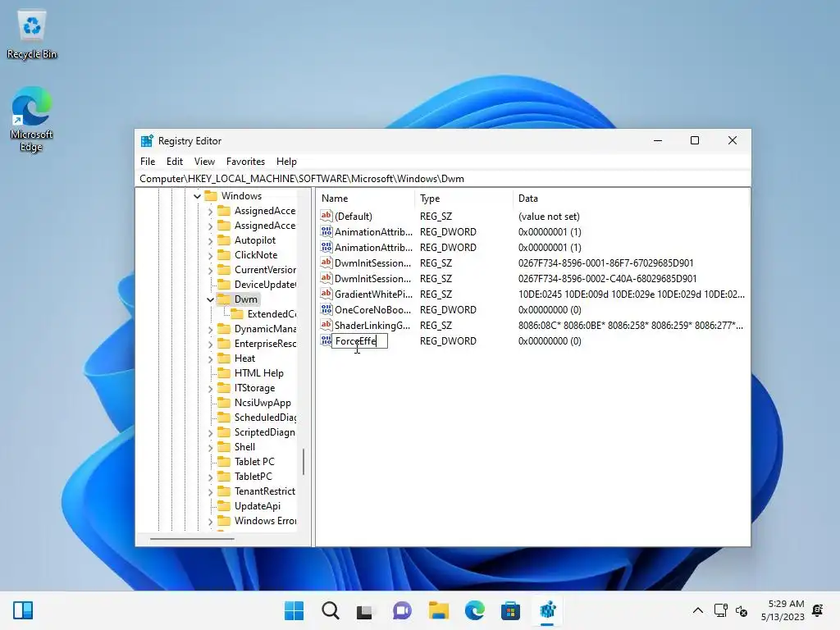Click the registry path address bar
840x630 pixels.
(x=443, y=178)
